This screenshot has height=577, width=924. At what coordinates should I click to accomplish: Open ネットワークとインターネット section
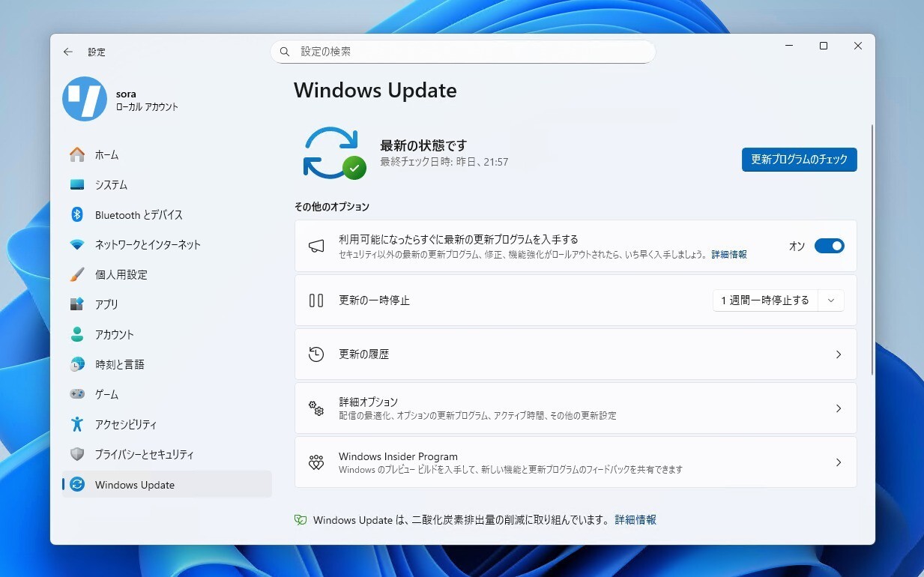click(x=167, y=244)
